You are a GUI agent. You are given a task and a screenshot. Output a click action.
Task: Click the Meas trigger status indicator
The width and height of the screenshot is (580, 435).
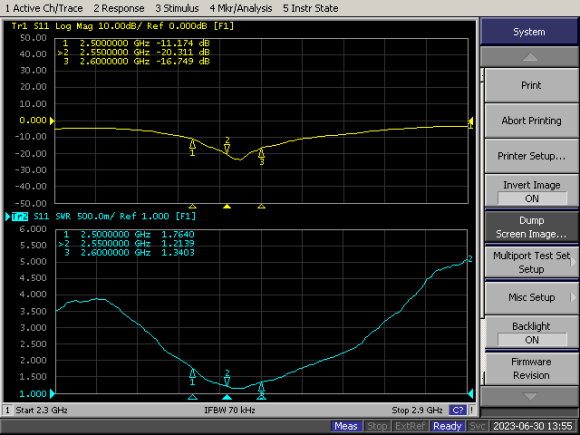click(346, 426)
